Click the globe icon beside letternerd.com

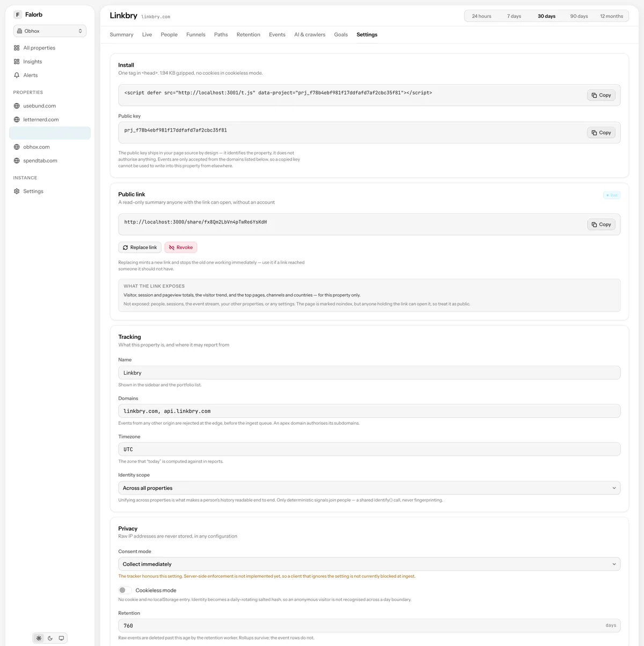(x=17, y=120)
